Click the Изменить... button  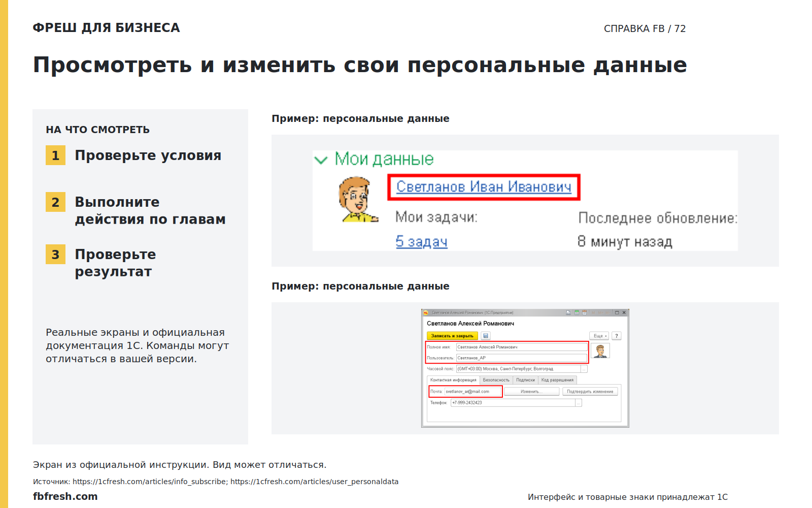[531, 392]
